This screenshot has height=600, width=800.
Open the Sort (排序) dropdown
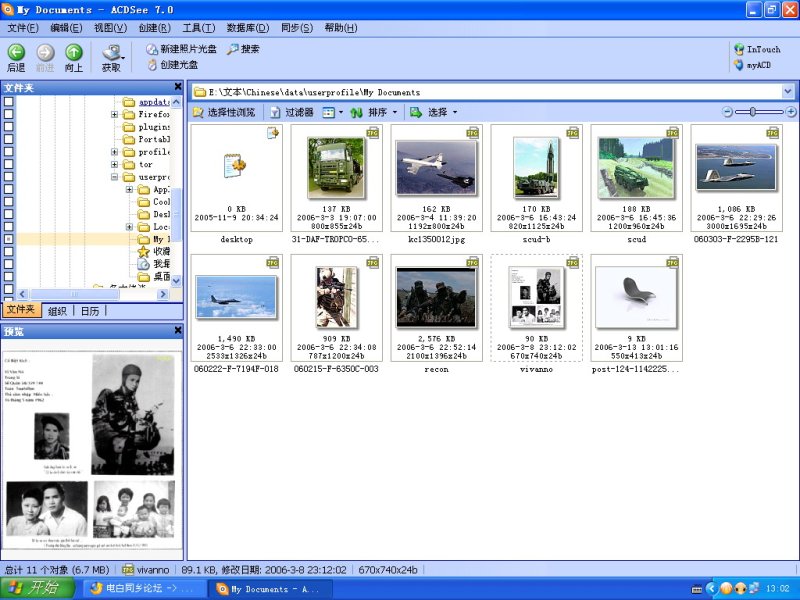pos(375,113)
